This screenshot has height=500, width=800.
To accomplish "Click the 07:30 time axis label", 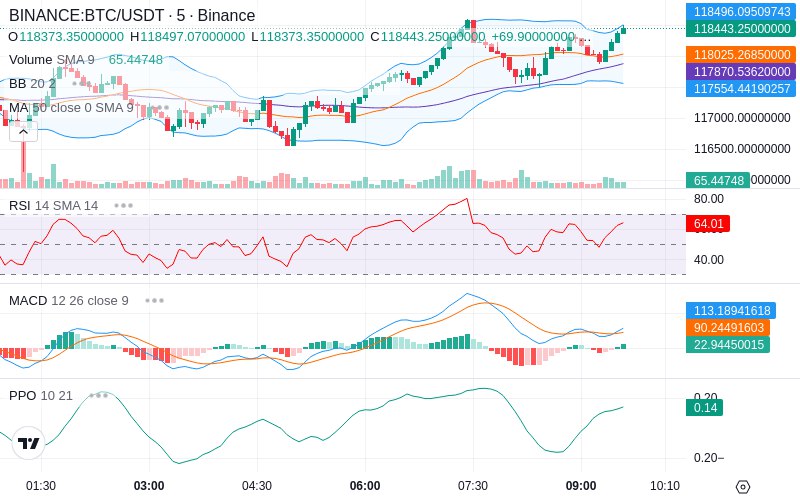I will pos(473,486).
